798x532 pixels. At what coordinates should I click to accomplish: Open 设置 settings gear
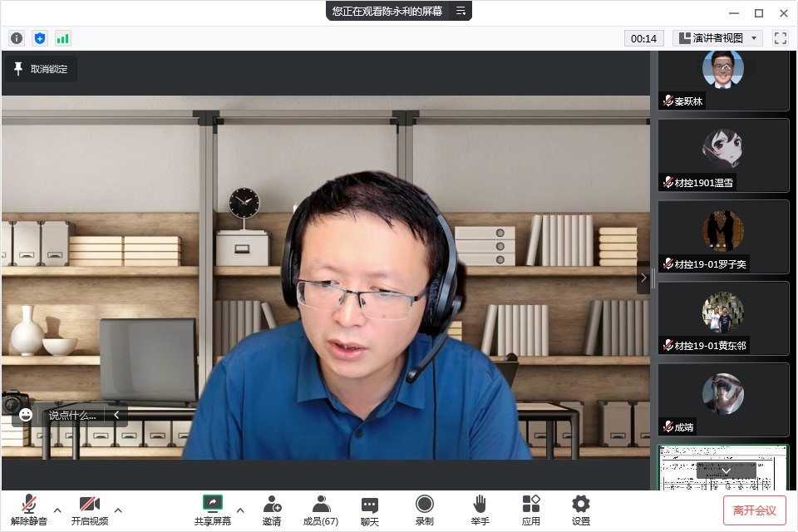[x=581, y=510]
